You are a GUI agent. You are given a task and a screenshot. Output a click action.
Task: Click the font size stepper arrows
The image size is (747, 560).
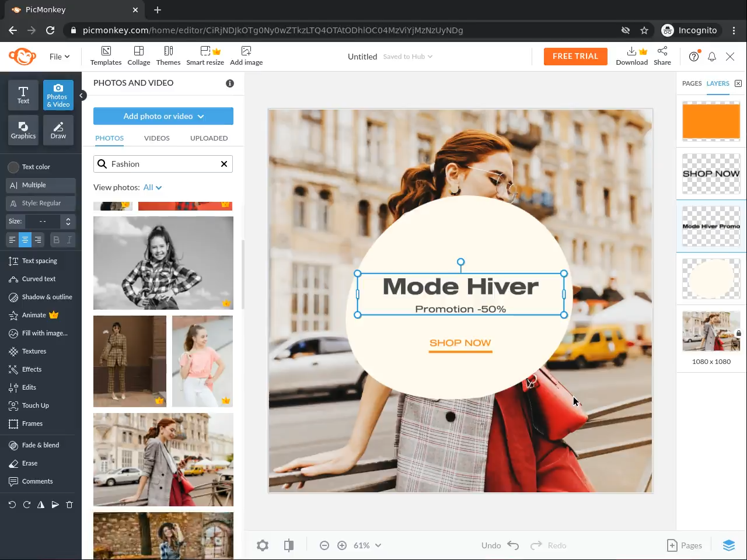click(68, 222)
